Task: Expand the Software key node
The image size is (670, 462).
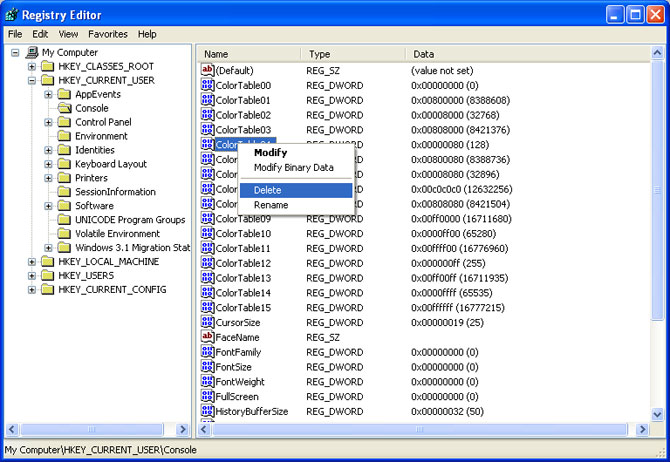Action: [x=50, y=206]
